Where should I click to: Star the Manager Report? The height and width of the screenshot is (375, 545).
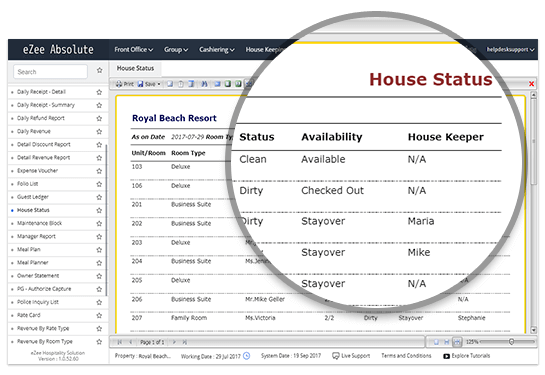(x=99, y=237)
